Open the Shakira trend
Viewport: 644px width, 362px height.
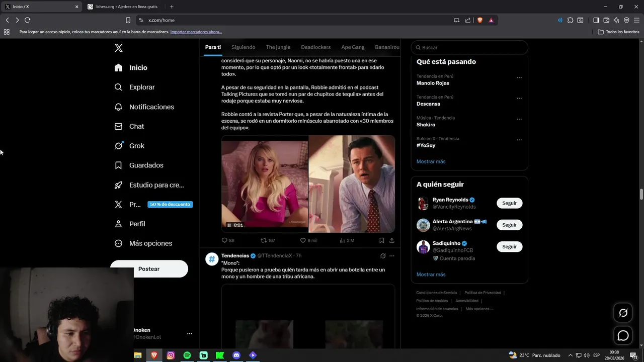tap(426, 125)
